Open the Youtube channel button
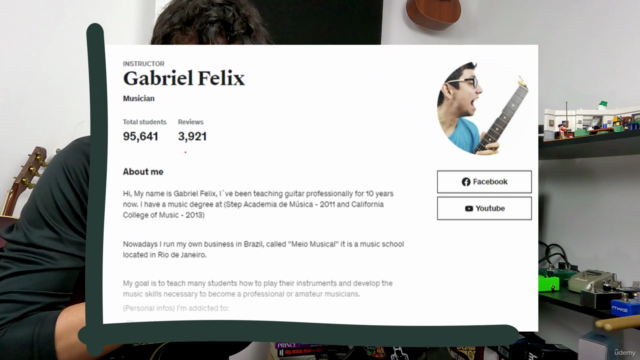Image resolution: width=640 pixels, height=360 pixels. tap(484, 208)
